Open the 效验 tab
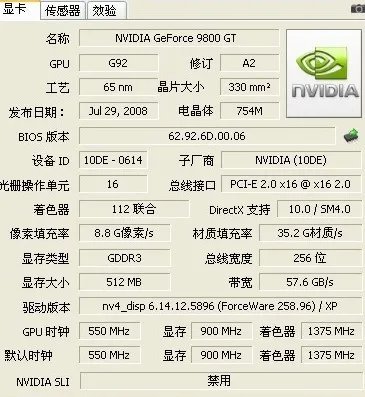365x397 pixels. 106,11
